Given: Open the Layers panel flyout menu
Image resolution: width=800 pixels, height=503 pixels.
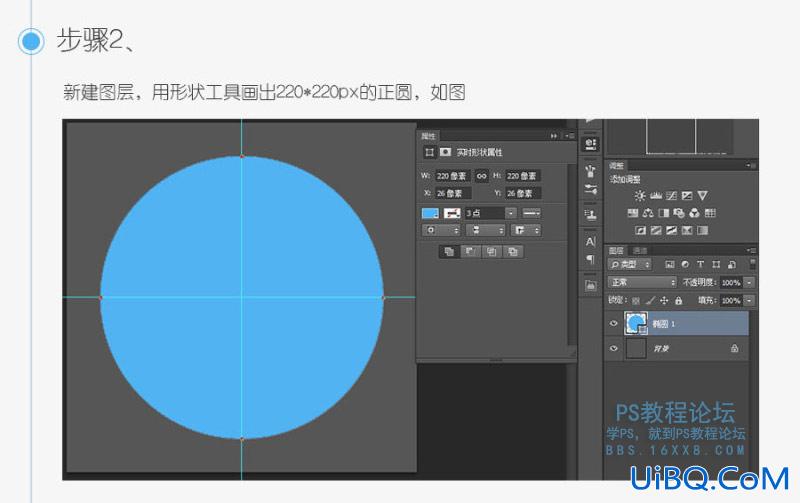Looking at the screenshot, I should pyautogui.click(x=751, y=250).
